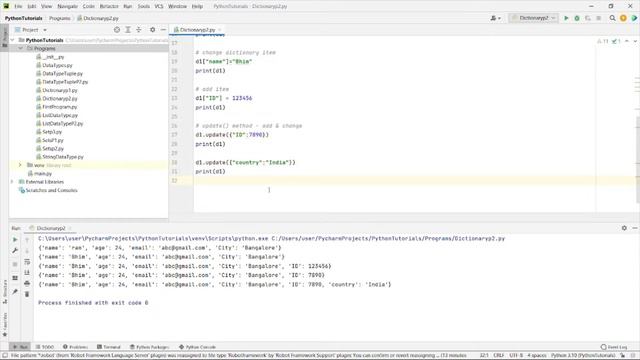
Task: Click the layout icon in Run panel
Action: tap(15, 278)
